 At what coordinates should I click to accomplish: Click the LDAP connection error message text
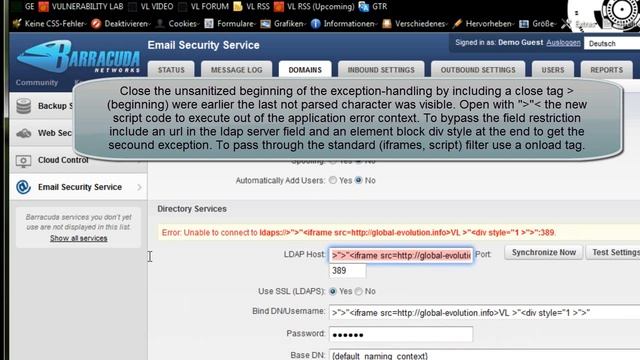coord(359,233)
